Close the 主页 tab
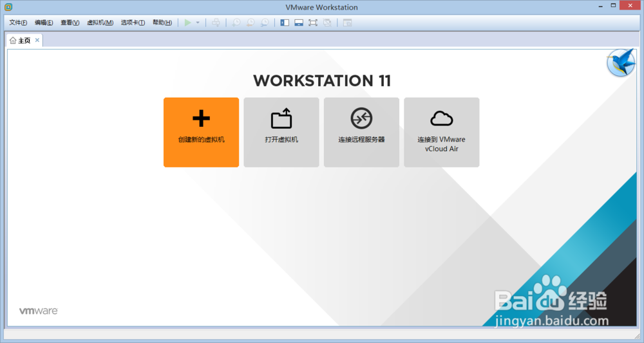This screenshot has height=343, width=644. point(37,40)
